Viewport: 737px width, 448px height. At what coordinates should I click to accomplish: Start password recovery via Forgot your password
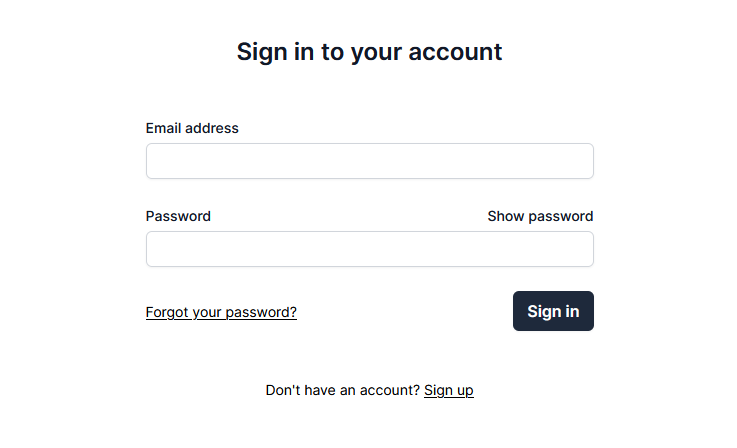(x=221, y=312)
